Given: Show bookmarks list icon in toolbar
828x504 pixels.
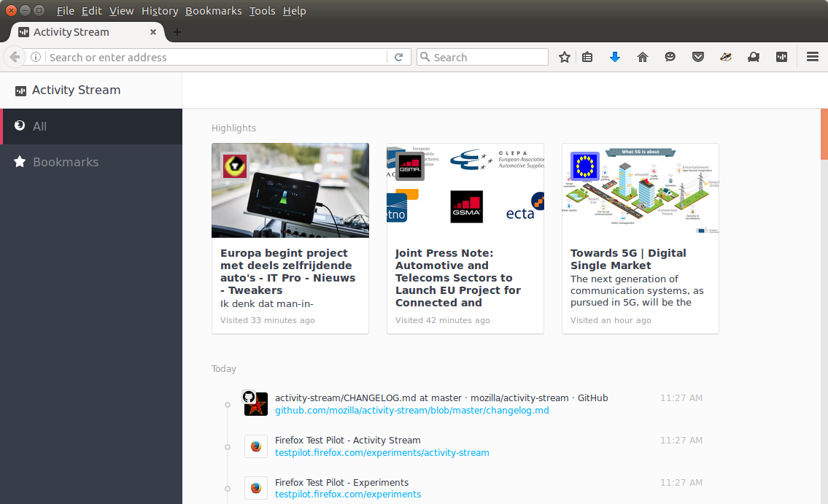Looking at the screenshot, I should (x=587, y=57).
